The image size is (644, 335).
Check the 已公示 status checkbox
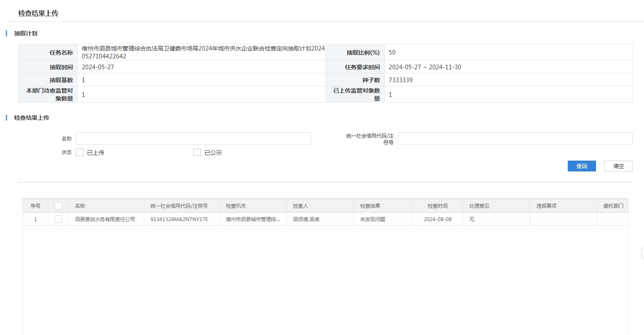197,153
